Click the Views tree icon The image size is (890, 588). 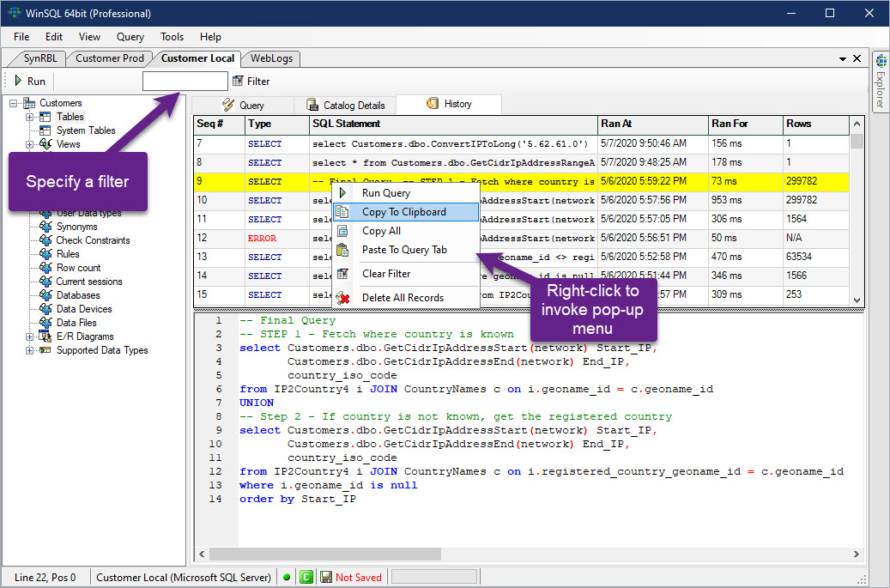tap(45, 144)
